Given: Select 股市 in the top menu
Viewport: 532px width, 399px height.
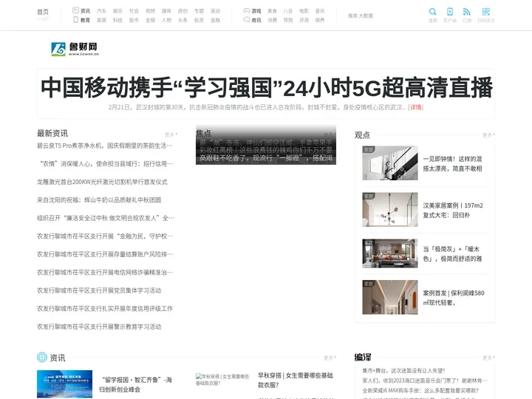Looking at the screenshot, I should (x=134, y=20).
